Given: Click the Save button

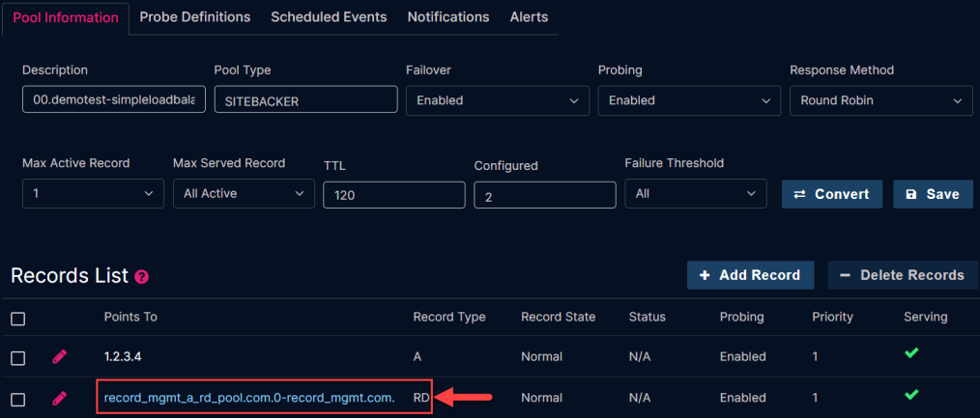Looking at the screenshot, I should [933, 194].
